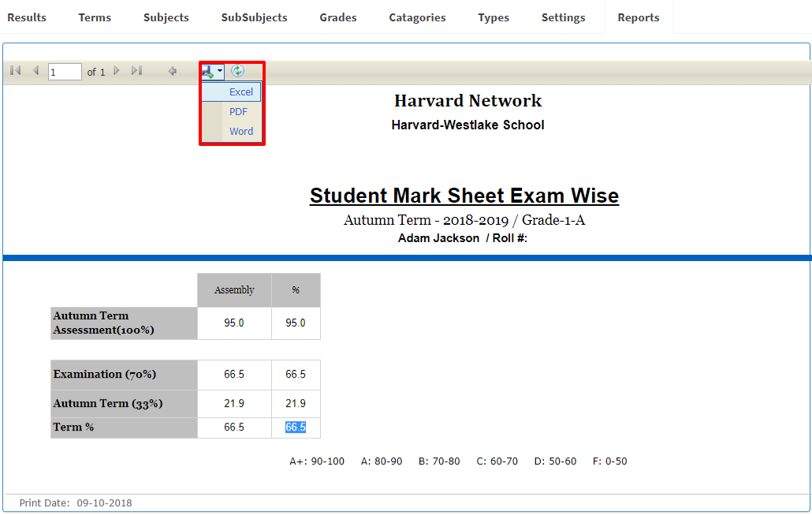The width and height of the screenshot is (812, 515).
Task: Click the back-to-parent-report arrow icon
Action: [173, 71]
